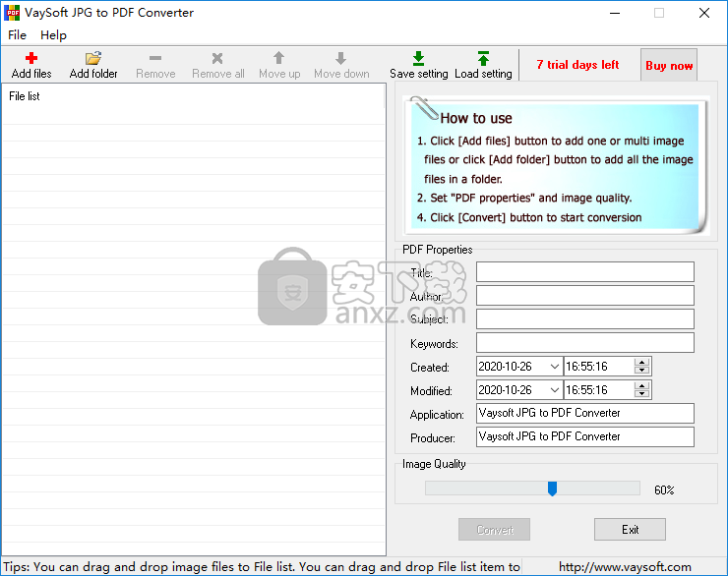Click the 60% image quality value

click(x=664, y=490)
